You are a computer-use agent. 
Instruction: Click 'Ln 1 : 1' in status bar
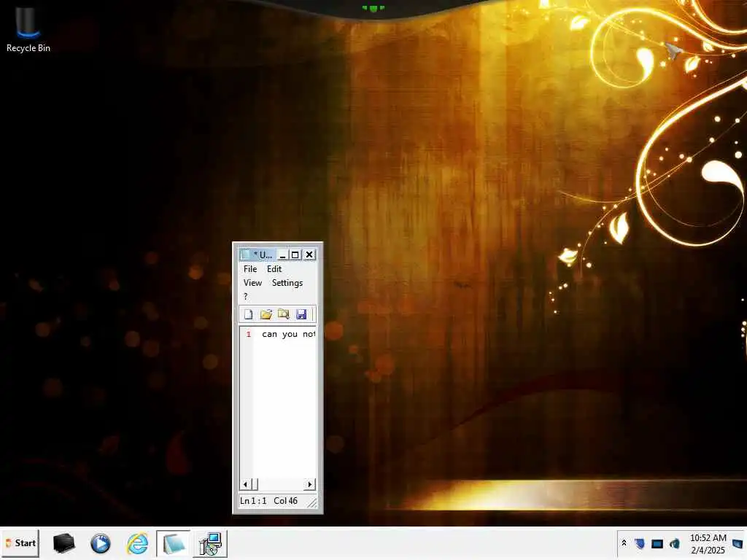253,501
